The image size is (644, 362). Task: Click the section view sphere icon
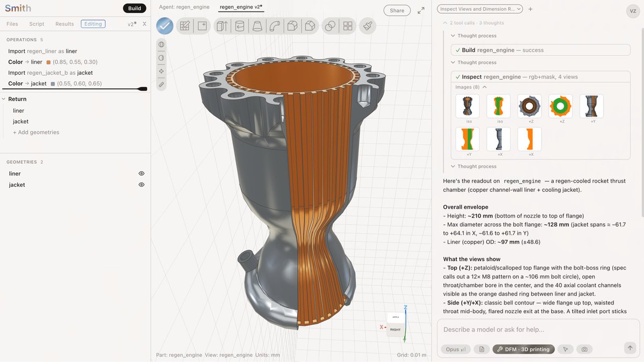click(x=162, y=44)
